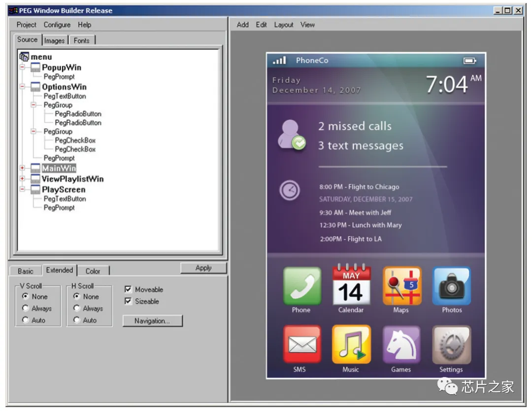The image size is (532, 411).
Task: Click the Photos camera icon
Action: click(451, 286)
